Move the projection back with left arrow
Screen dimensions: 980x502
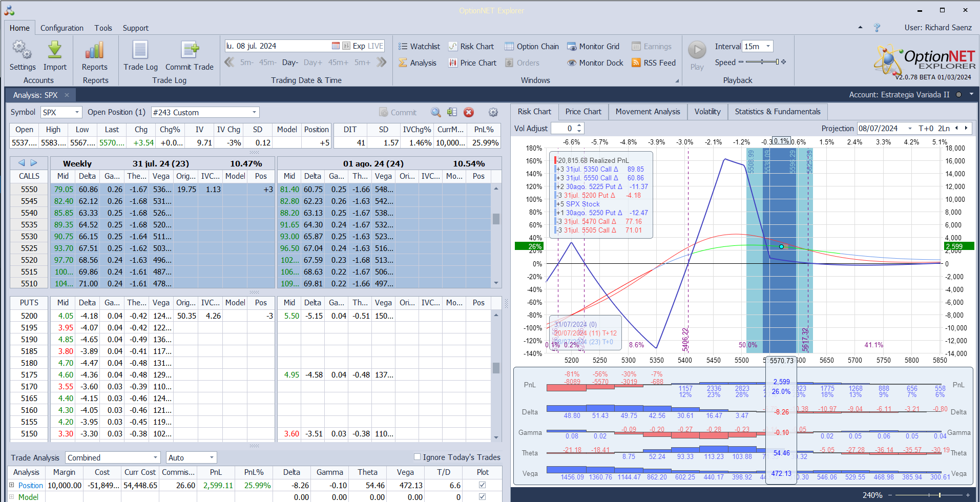(956, 129)
